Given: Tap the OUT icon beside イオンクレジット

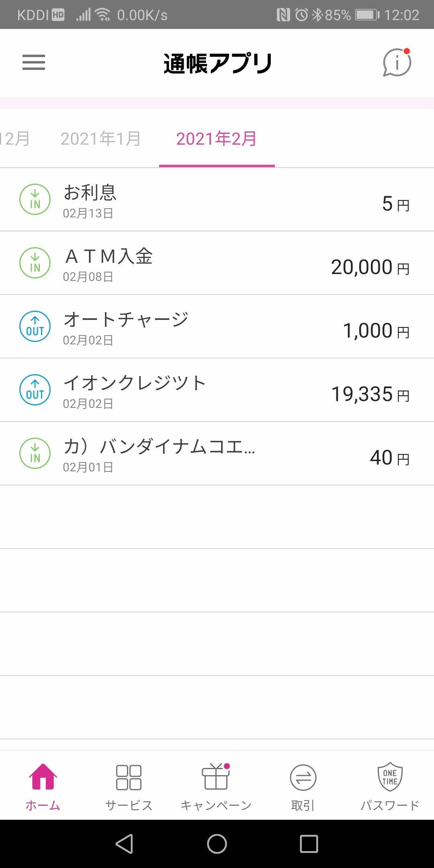Looking at the screenshot, I should click(35, 390).
